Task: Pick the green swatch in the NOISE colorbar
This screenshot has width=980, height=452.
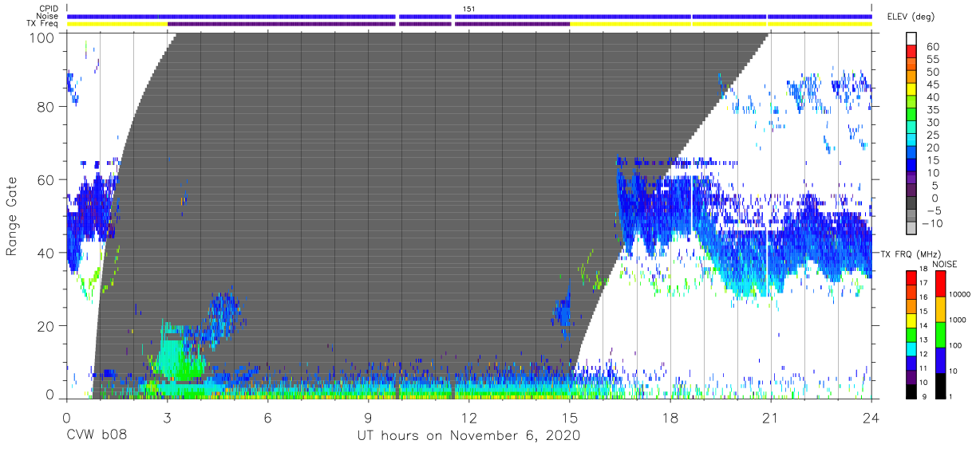Action: coord(941,335)
